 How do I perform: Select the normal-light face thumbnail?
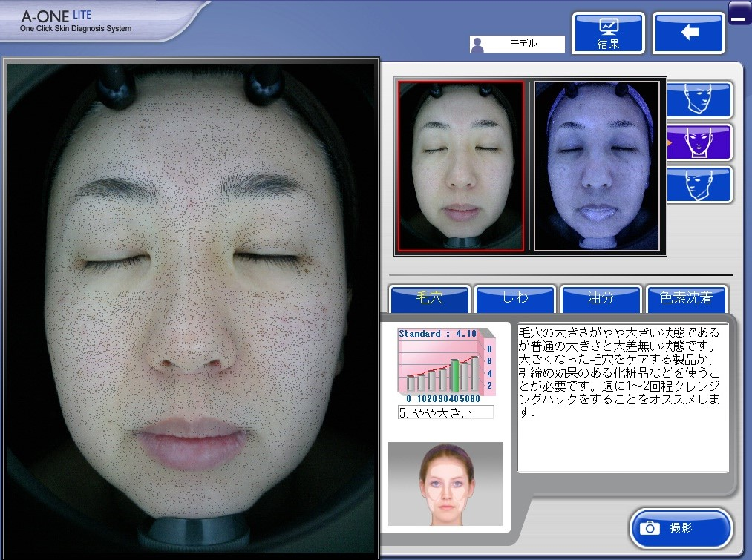pos(460,165)
